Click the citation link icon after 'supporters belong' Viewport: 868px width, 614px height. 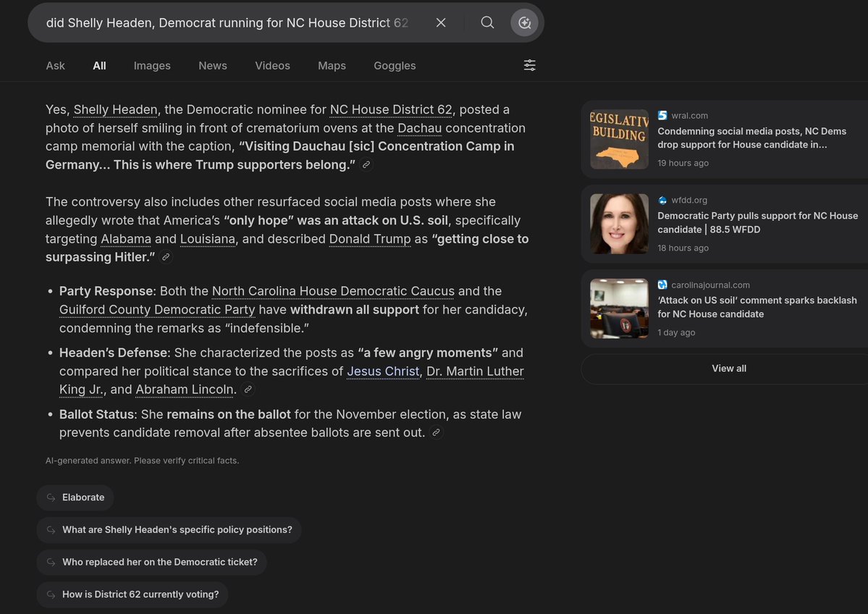[366, 165]
